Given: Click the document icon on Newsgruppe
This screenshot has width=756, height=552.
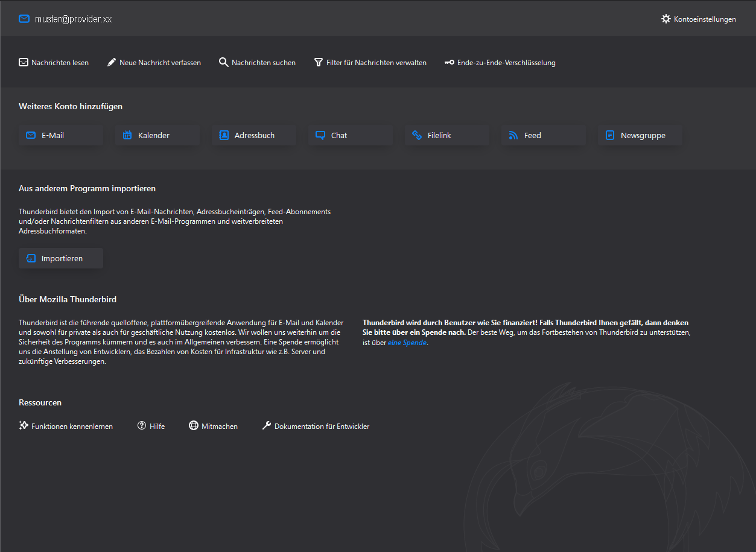Looking at the screenshot, I should point(610,135).
